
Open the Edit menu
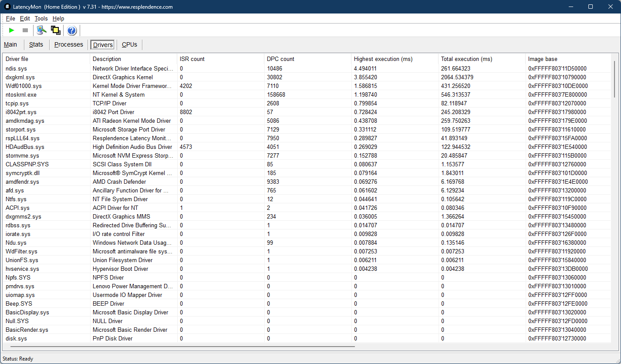tap(25, 18)
